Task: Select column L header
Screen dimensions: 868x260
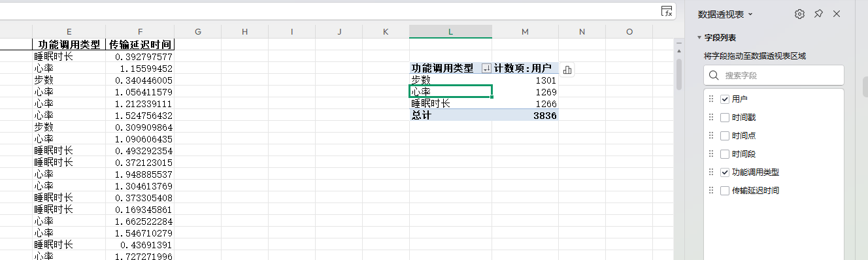Action: click(451, 31)
